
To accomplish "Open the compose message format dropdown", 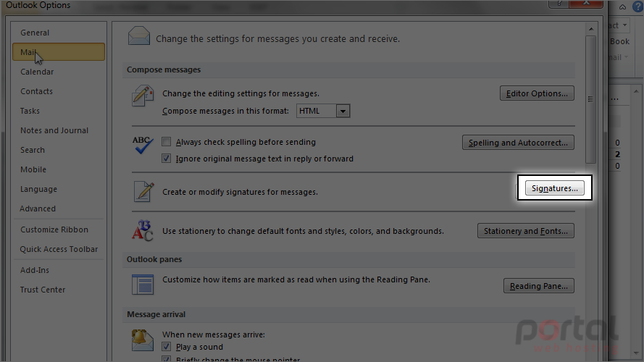I will click(343, 111).
